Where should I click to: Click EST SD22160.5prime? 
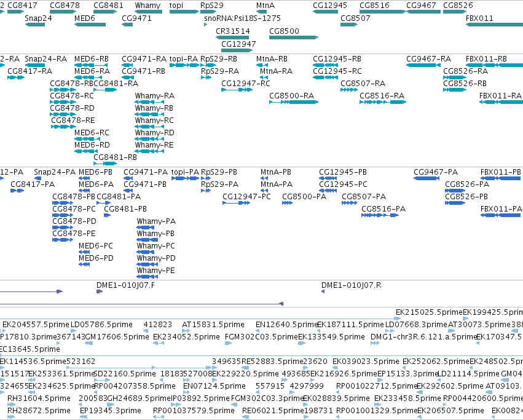[x=125, y=374]
